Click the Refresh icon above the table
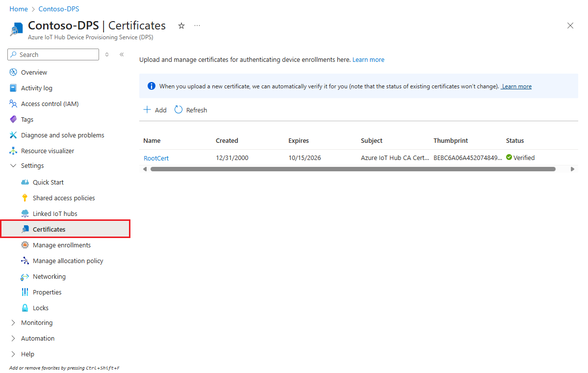Screen dimensions: 588x373 pyautogui.click(x=178, y=109)
